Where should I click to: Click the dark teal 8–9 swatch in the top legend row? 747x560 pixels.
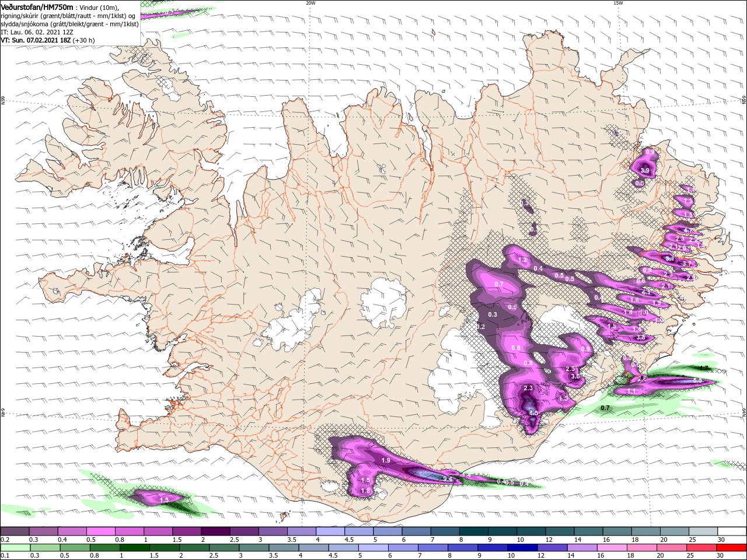click(x=474, y=531)
